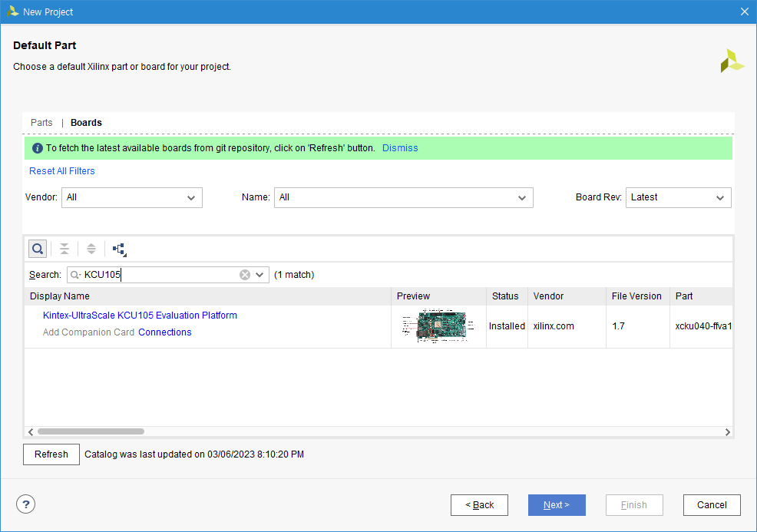Clear the KCU105 search text

[245, 275]
